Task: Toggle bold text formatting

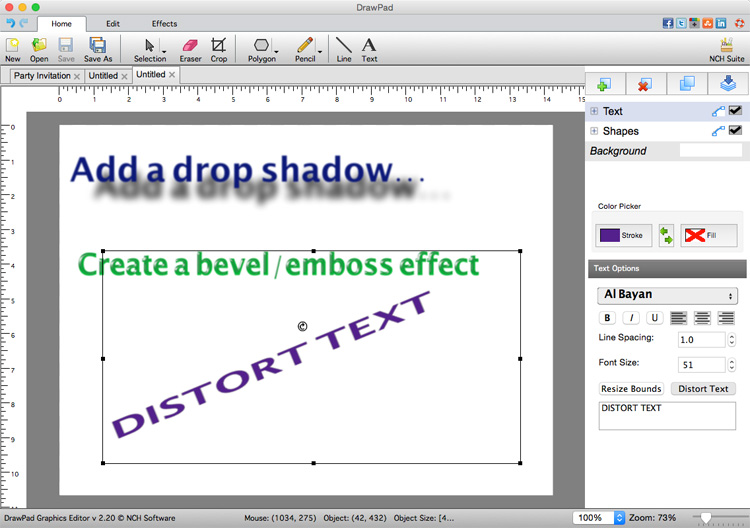Action: (607, 318)
